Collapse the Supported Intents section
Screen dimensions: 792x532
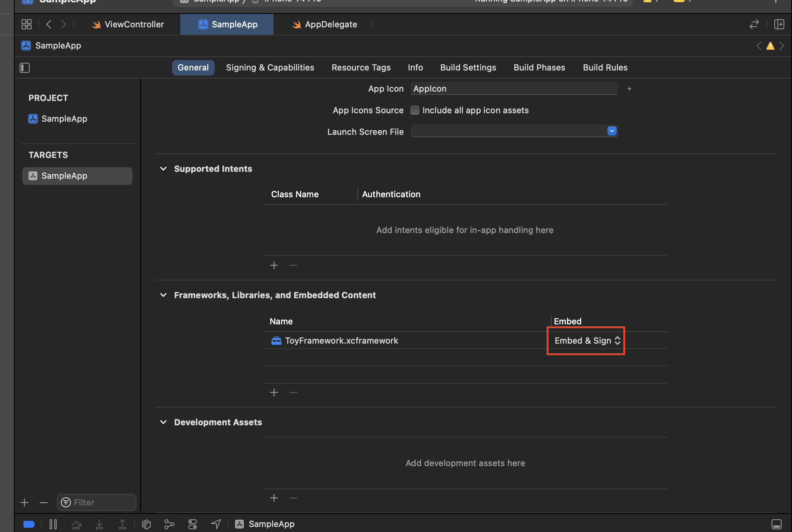[163, 169]
